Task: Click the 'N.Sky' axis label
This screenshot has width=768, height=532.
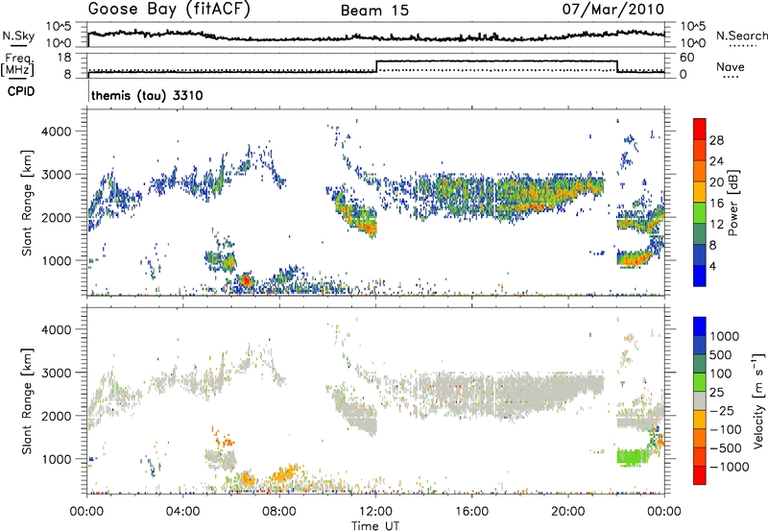Action: [18, 36]
